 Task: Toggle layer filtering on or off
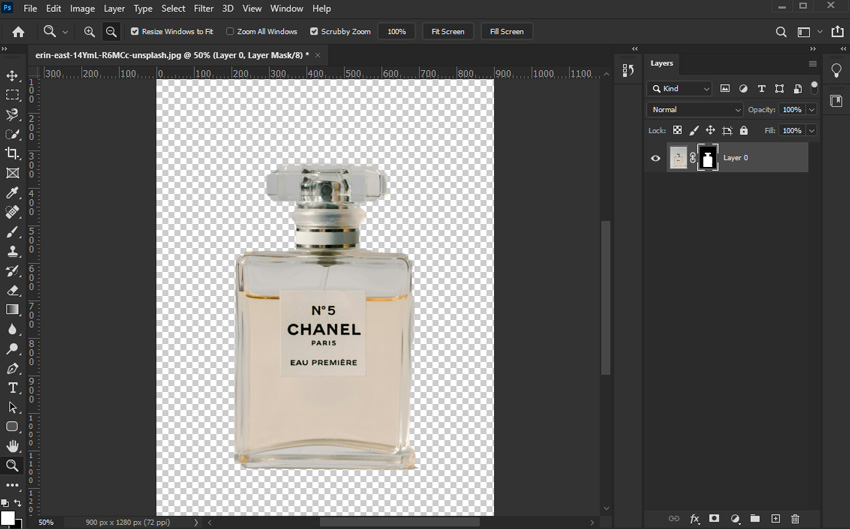(814, 87)
